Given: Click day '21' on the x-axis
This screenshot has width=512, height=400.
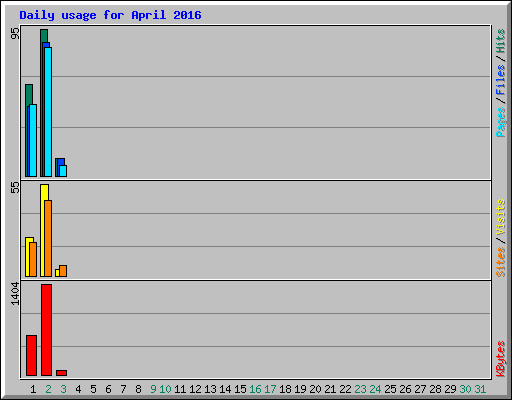Looking at the screenshot, I should tap(330, 389).
